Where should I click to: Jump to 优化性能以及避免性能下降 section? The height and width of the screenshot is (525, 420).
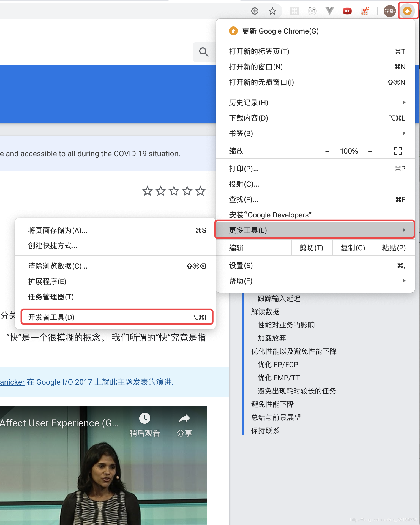click(294, 351)
